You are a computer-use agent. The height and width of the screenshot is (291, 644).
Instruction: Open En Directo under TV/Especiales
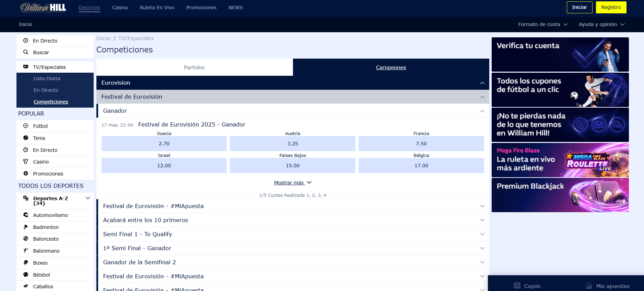click(x=46, y=90)
